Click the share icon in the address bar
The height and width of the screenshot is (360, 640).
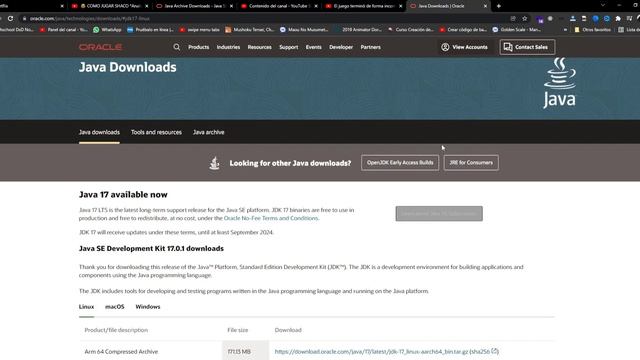(x=513, y=18)
